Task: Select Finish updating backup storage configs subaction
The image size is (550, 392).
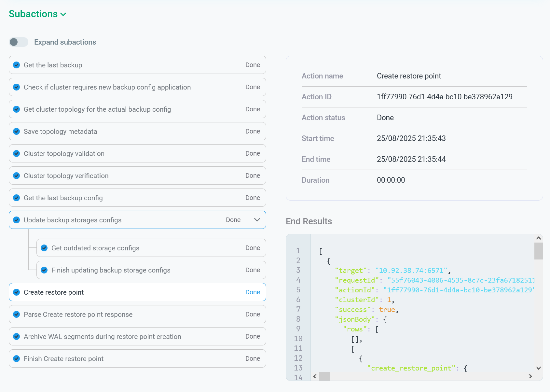Action: pyautogui.click(x=111, y=270)
